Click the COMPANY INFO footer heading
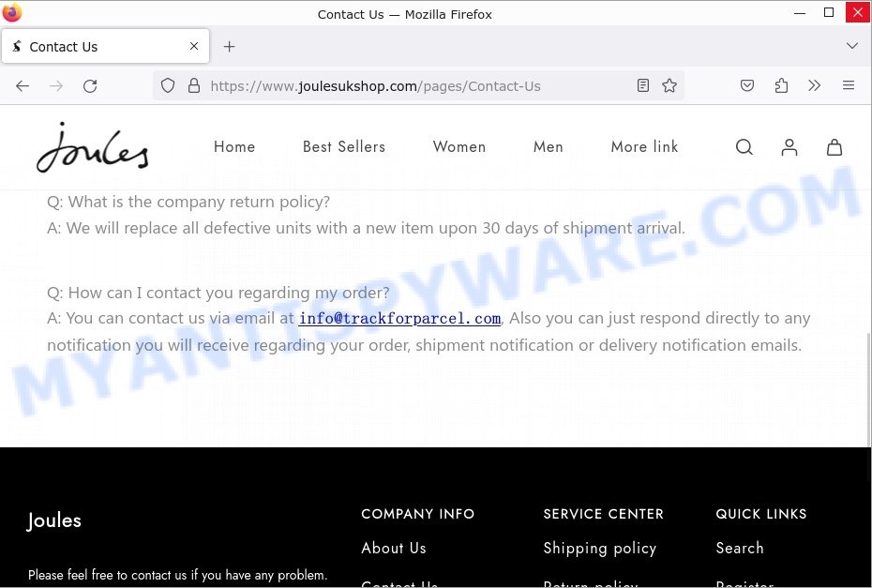 417,514
